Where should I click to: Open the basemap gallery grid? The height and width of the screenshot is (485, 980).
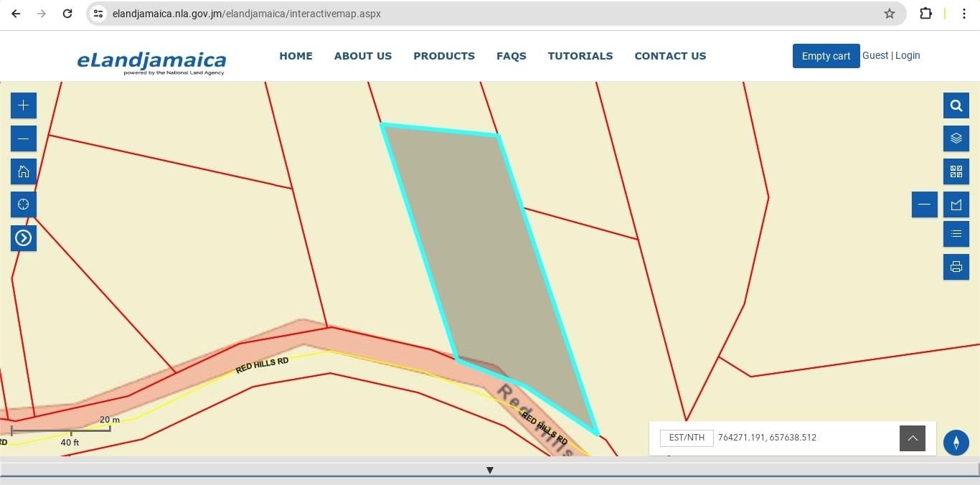click(956, 171)
